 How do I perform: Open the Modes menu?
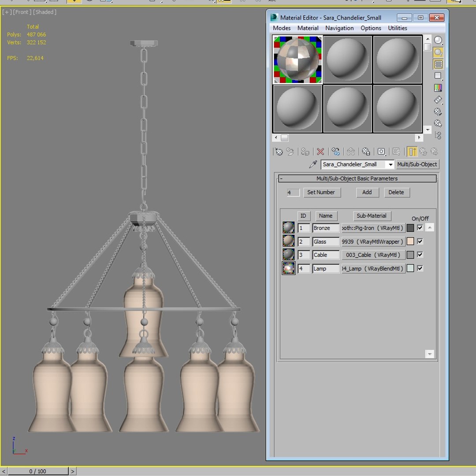tap(282, 28)
